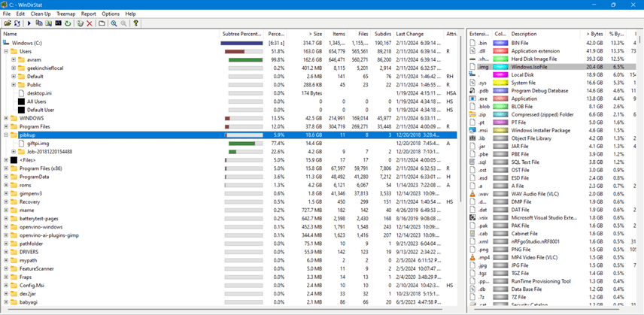The height and width of the screenshot is (315, 644).
Task: Open the Treemap menu
Action: 66,14
